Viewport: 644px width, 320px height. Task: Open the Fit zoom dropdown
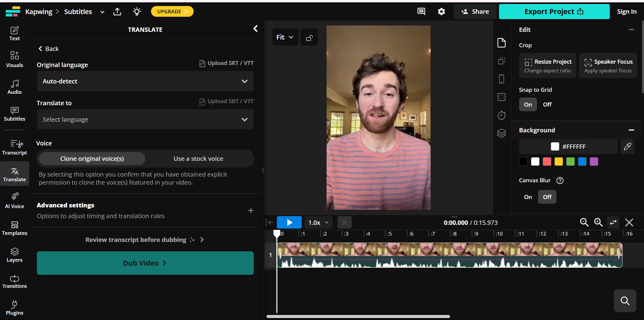(285, 37)
